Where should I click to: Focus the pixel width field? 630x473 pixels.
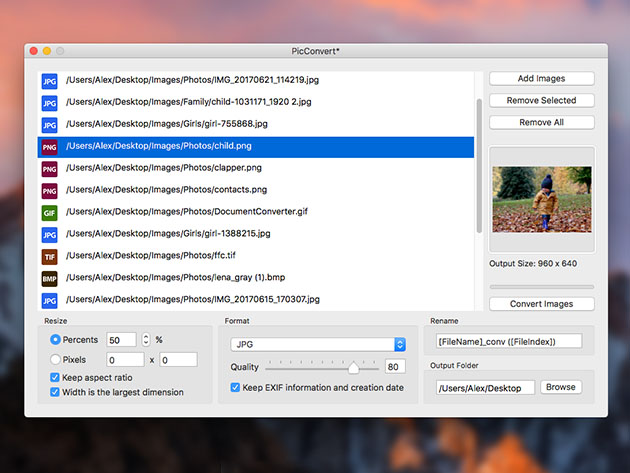(125, 360)
